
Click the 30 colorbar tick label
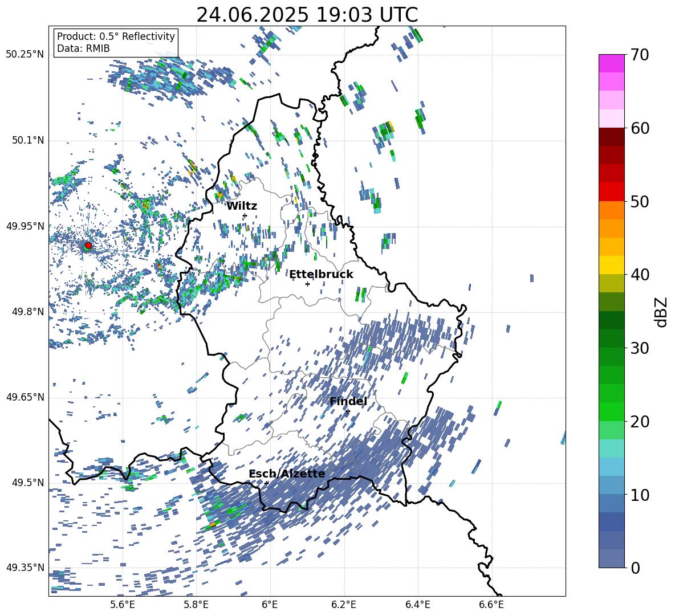click(x=640, y=348)
